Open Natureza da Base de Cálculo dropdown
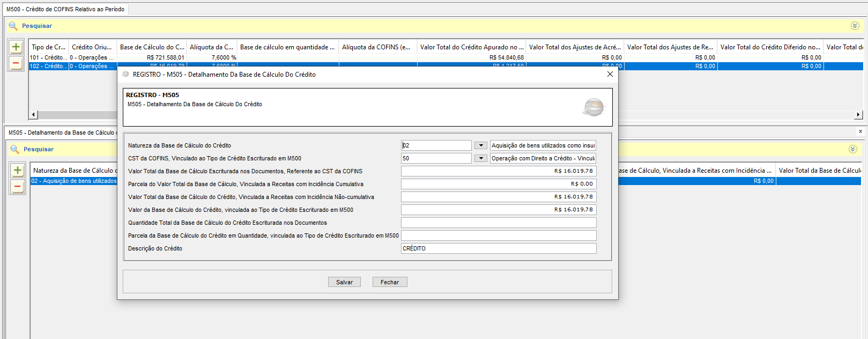 tap(481, 145)
